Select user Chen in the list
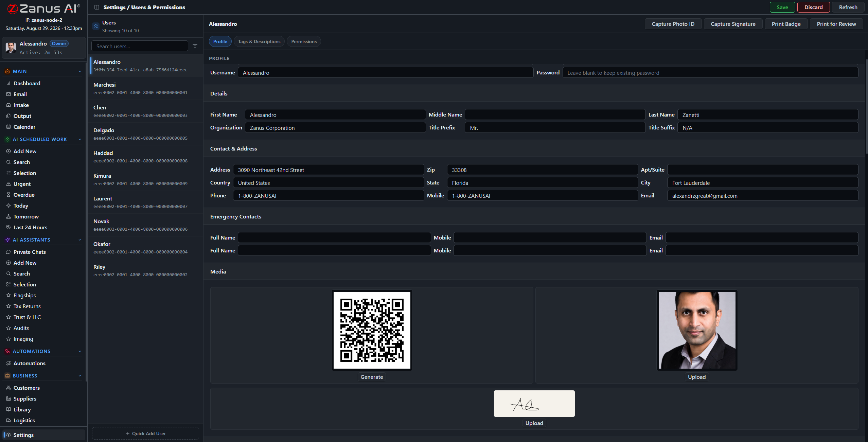This screenshot has width=868, height=442. pyautogui.click(x=146, y=111)
